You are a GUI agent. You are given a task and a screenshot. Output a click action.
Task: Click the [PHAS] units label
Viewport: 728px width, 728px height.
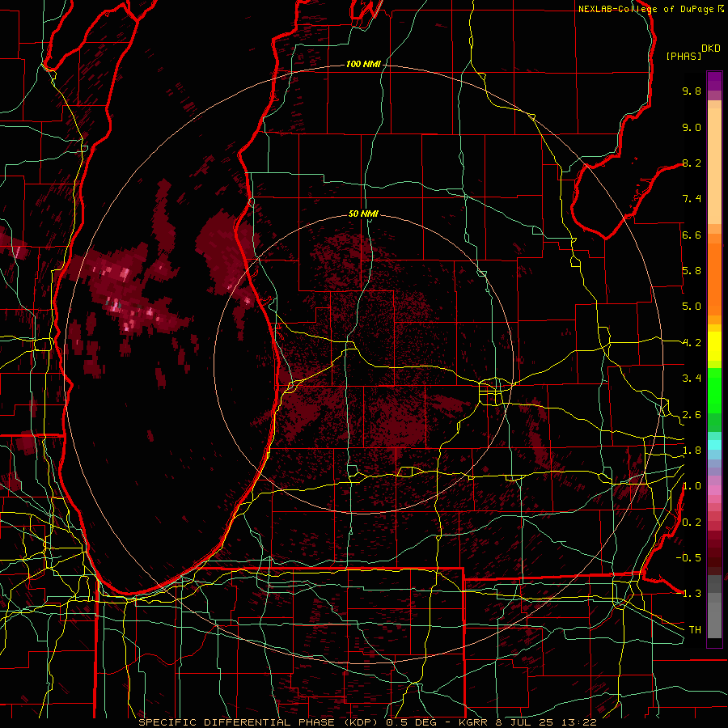[x=684, y=56]
